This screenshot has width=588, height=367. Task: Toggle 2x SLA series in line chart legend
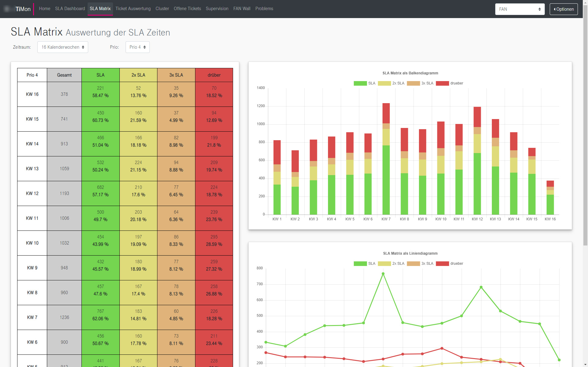coord(391,264)
